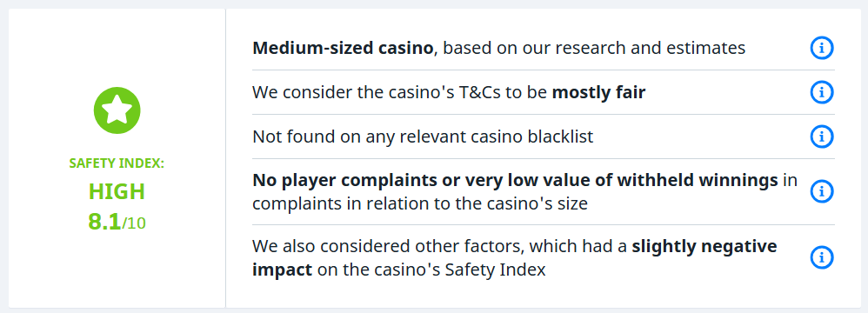Click 'Not found on any relevant casino blacklist'

tap(423, 137)
